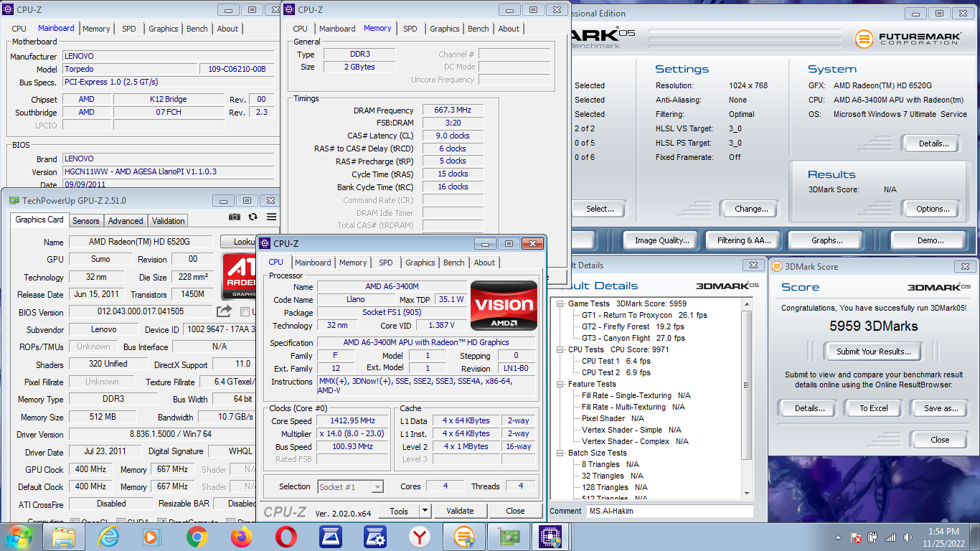The image size is (980, 551).
Task: Click the AMD VISION logo in CPU-Z
Action: pyautogui.click(x=504, y=306)
